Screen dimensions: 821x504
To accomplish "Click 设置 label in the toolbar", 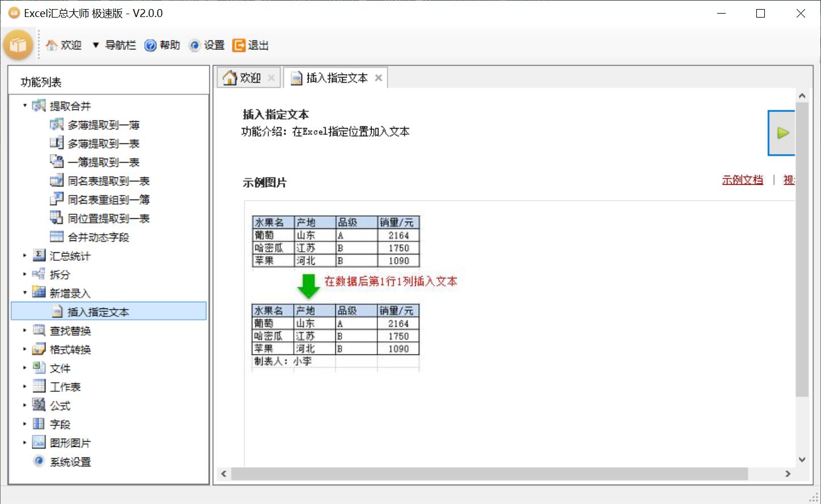I will click(x=214, y=45).
